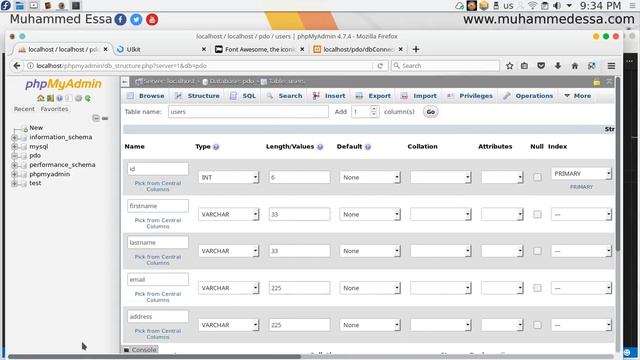The width and height of the screenshot is (640, 360).
Task: Open Attributes dropdown for address row
Action: coord(502,325)
